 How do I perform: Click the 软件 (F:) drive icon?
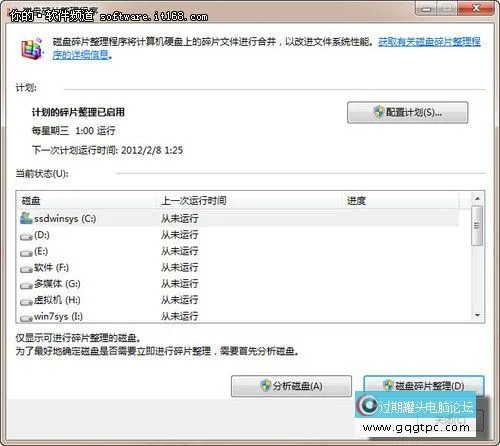click(26, 269)
